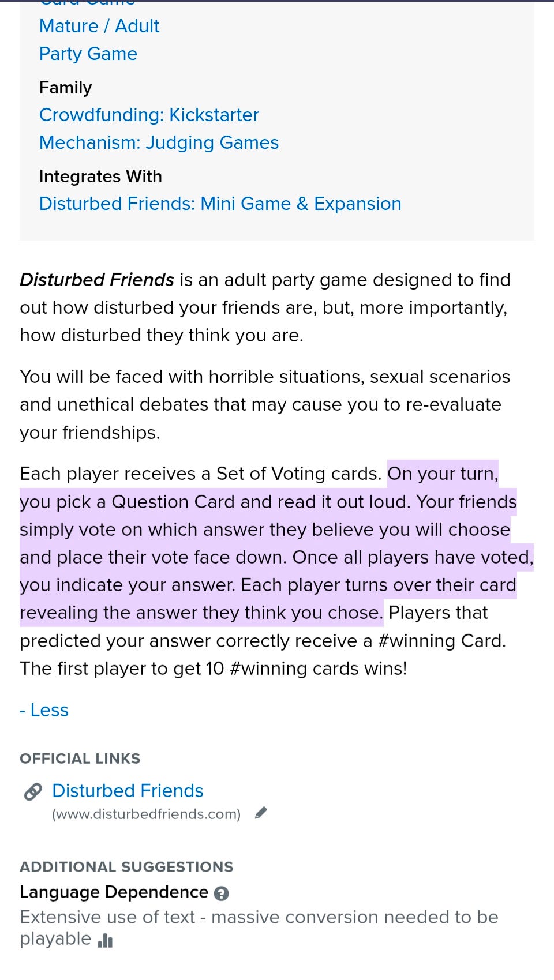Tap the OFFICIAL LINKS section heading

(x=80, y=759)
